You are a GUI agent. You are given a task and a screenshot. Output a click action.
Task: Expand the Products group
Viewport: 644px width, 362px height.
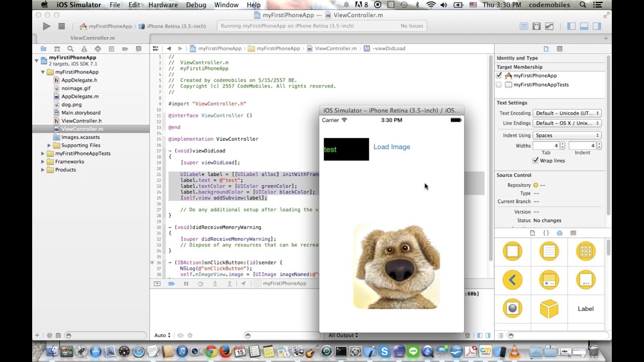(x=43, y=170)
